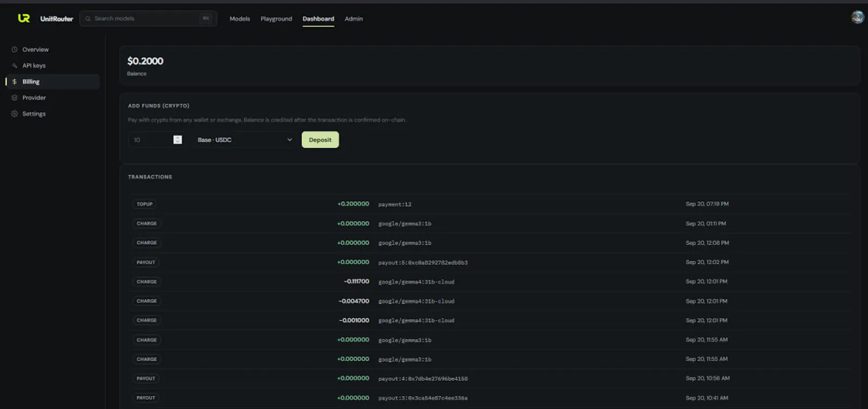Click the amount stepper arrows
The image size is (868, 409).
coord(177,140)
